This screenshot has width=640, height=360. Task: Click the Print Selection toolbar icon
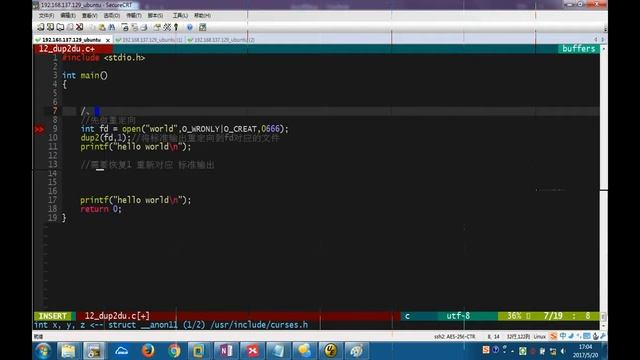pyautogui.click(x=135, y=27)
